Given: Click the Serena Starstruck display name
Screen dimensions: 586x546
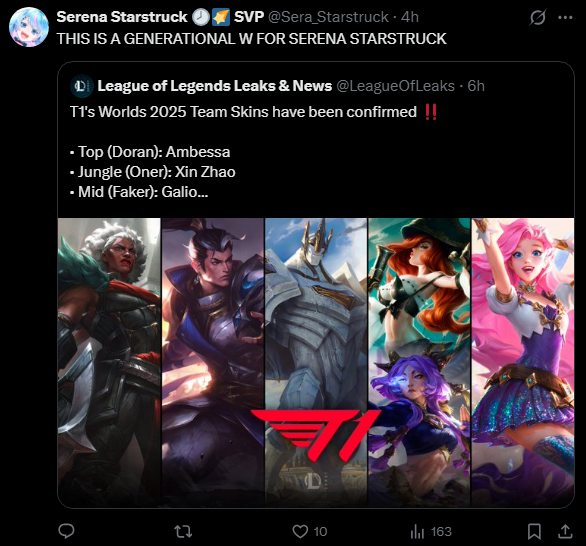Looking at the screenshot, I should point(122,17).
